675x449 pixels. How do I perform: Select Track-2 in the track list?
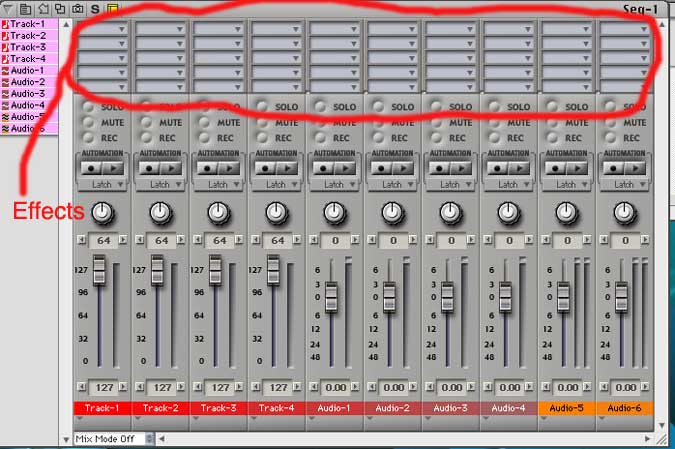[28, 36]
